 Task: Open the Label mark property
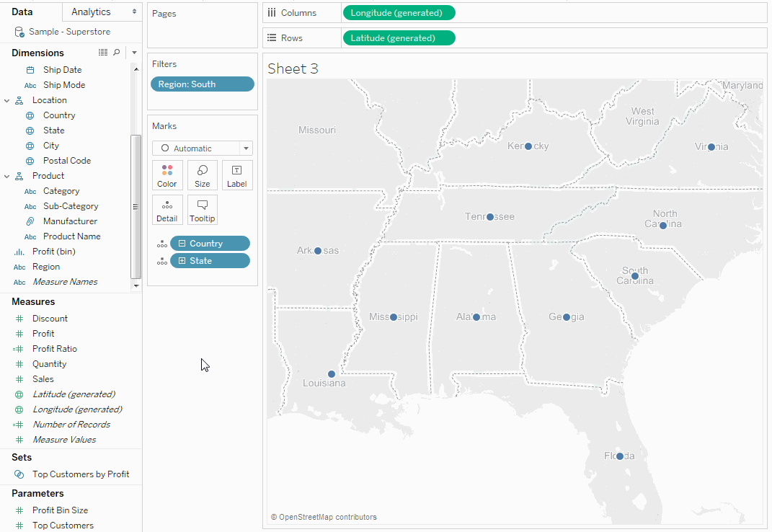coord(237,175)
